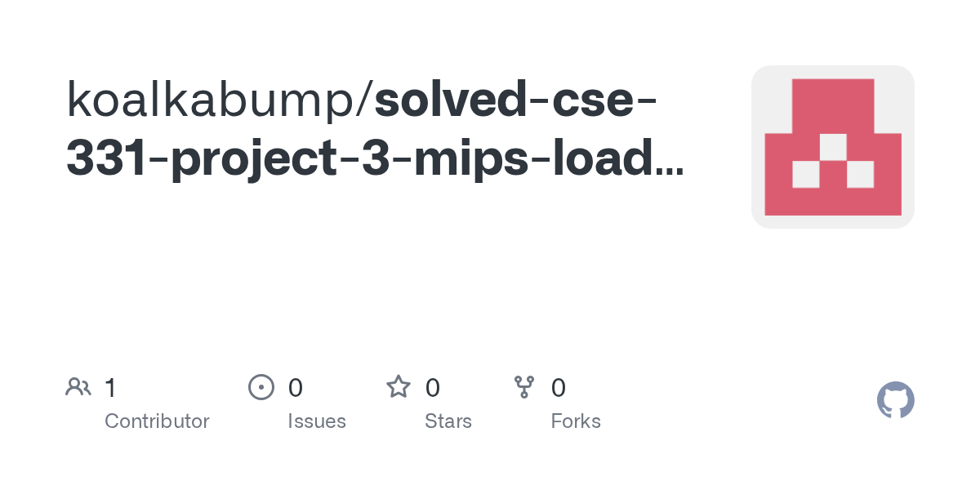Viewport: 980px width, 490px height.
Task: Click the contributors people icon
Action: pyautogui.click(x=78, y=387)
